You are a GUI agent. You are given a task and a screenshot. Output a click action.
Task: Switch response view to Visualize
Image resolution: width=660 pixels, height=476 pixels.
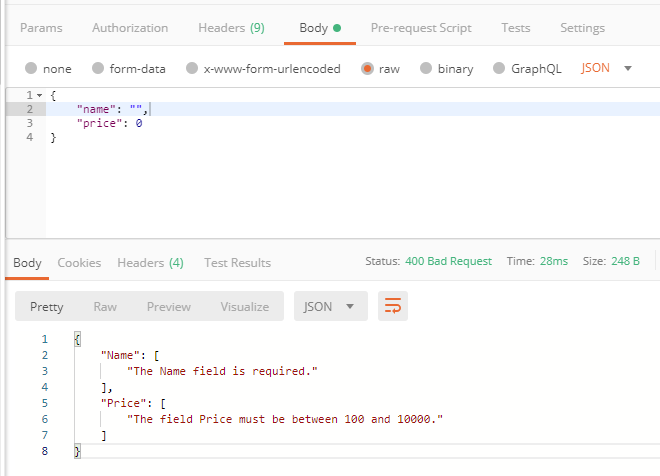(245, 306)
